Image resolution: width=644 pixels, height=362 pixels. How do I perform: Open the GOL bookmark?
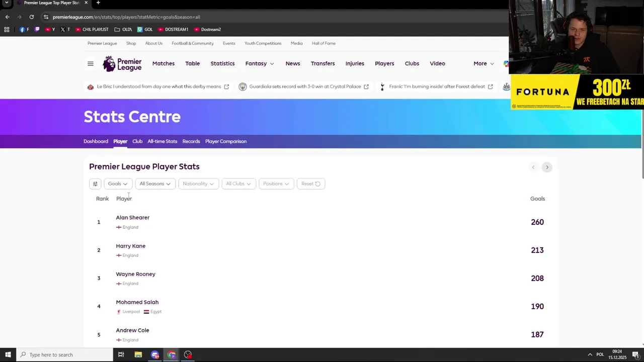point(145,30)
